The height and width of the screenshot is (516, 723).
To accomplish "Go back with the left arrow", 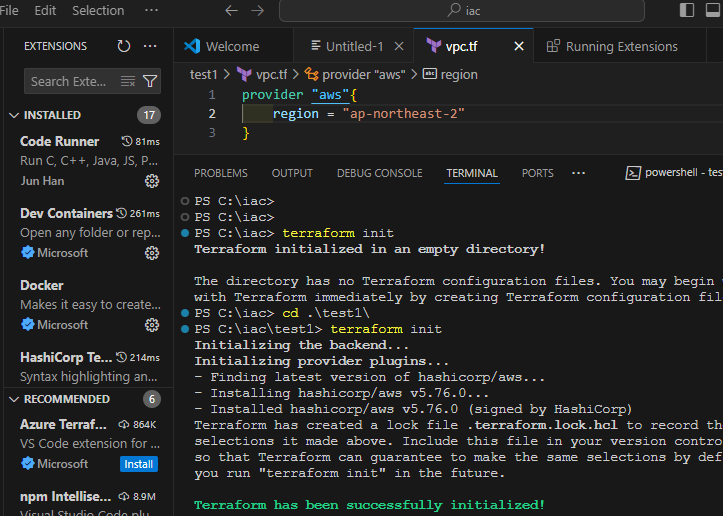I will (x=231, y=10).
